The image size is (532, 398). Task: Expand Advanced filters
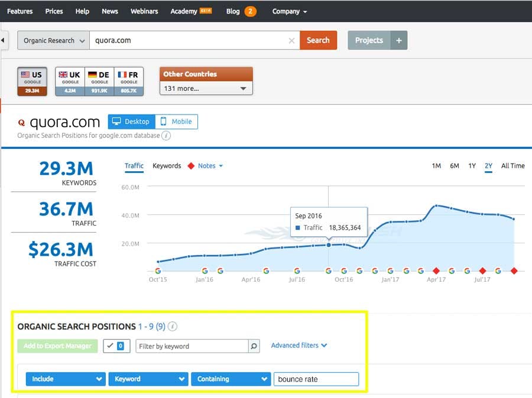coord(299,345)
